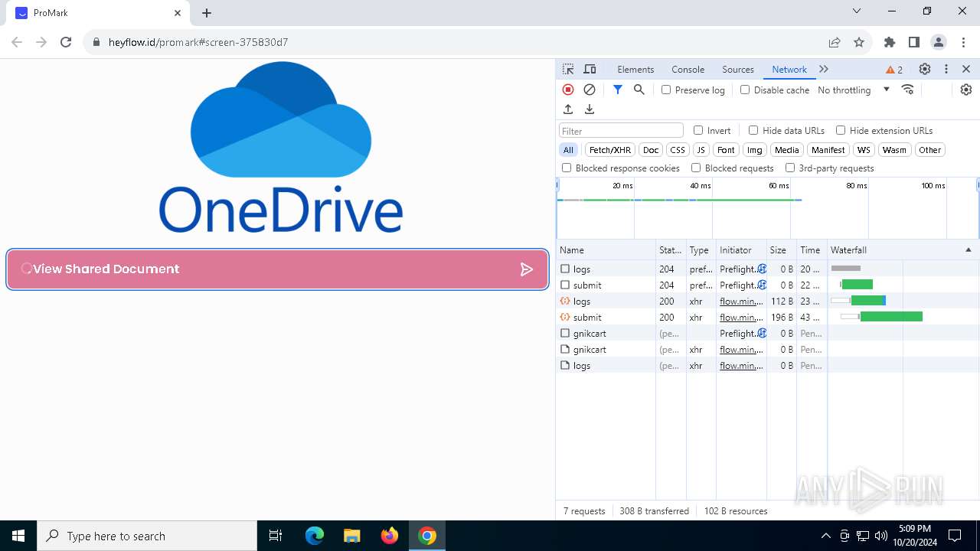Viewport: 980px width, 551px height.
Task: Open network conditions via the Wi-Fi icon
Action: click(908, 90)
